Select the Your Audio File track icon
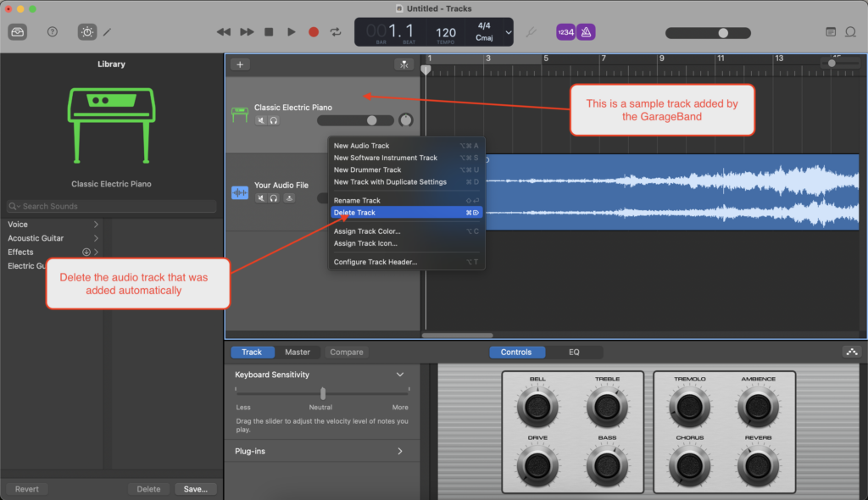Viewport: 868px width, 500px height. pyautogui.click(x=240, y=192)
